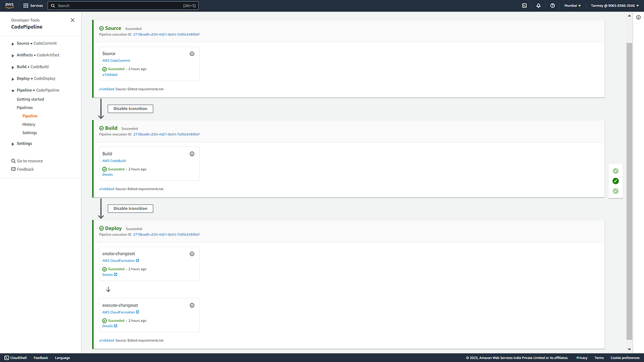Switch to the History page in sidebar

[28, 124]
